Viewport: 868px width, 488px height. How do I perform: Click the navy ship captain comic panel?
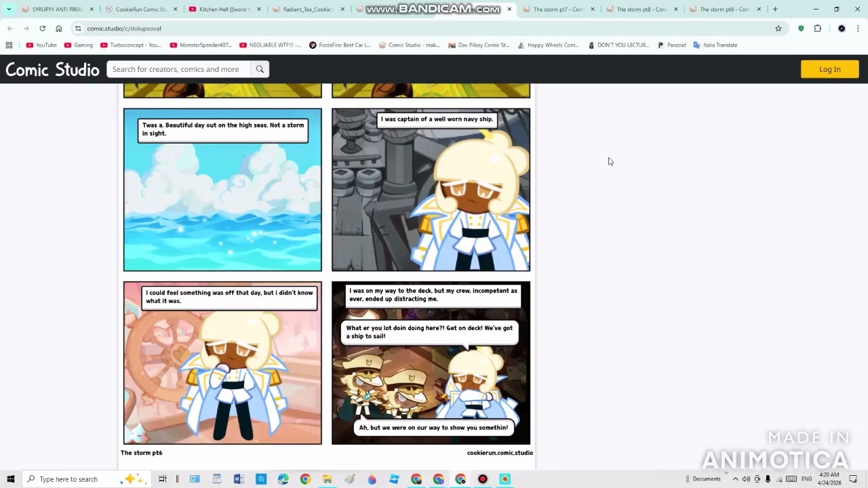(x=431, y=190)
